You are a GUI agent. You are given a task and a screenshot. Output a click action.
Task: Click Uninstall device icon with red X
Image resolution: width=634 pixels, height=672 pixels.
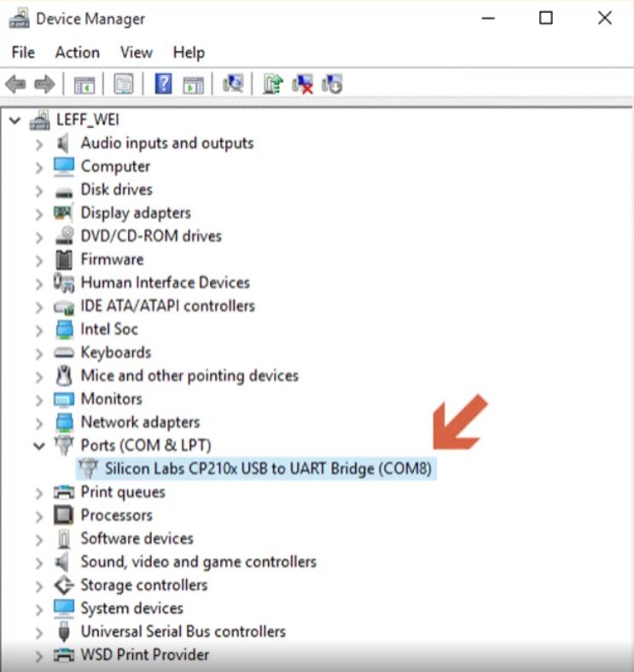(x=302, y=84)
